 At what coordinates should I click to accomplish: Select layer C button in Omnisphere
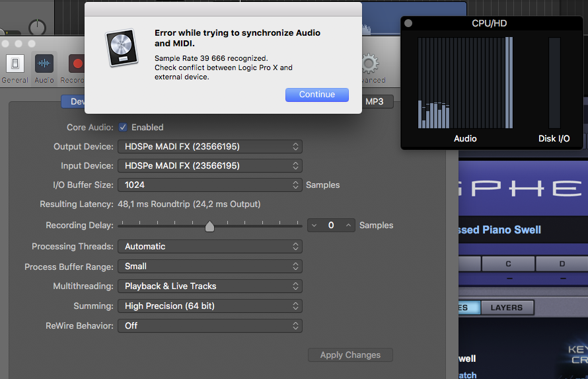point(508,264)
